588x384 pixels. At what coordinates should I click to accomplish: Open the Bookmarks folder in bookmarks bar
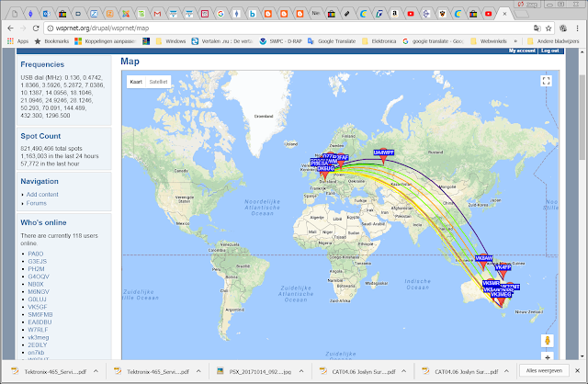click(x=51, y=41)
